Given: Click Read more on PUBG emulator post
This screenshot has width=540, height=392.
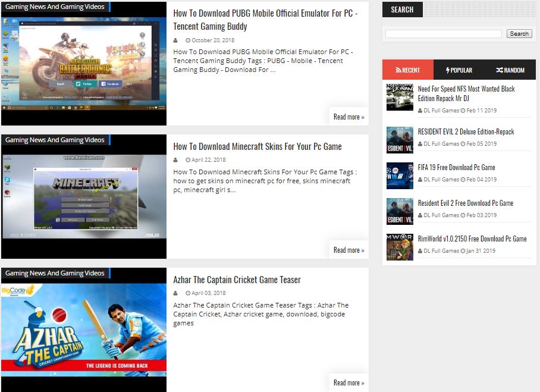Looking at the screenshot, I should pyautogui.click(x=349, y=117).
